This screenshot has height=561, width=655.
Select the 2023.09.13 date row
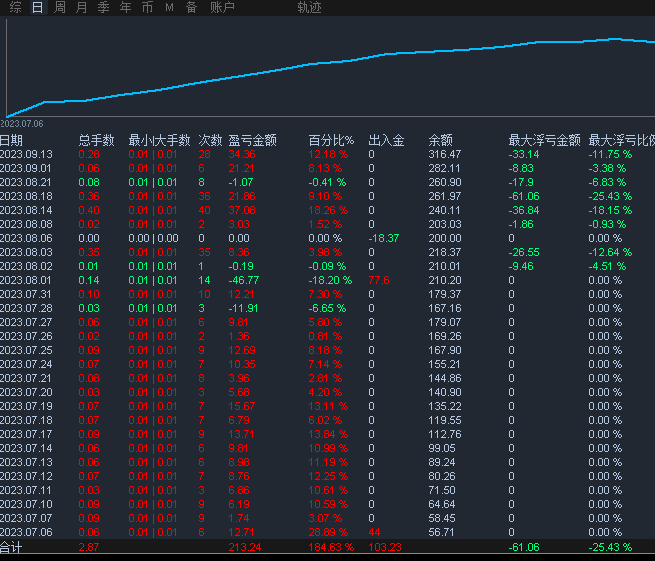click(26, 155)
